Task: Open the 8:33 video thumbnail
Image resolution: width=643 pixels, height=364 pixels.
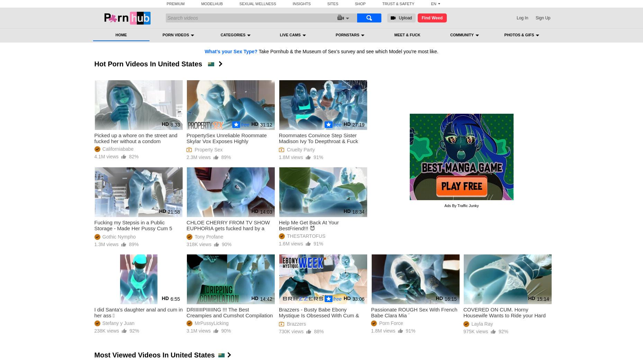Action: 138,105
